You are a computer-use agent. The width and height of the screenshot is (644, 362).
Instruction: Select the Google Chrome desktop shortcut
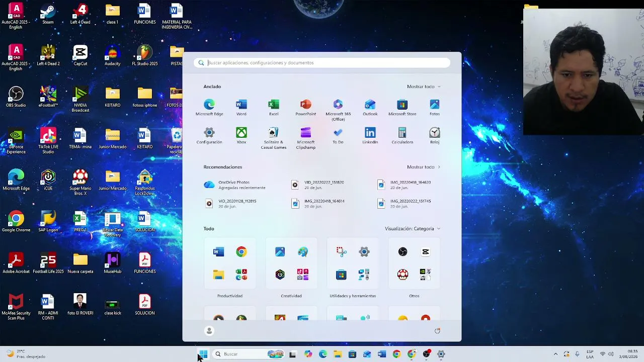pyautogui.click(x=16, y=222)
